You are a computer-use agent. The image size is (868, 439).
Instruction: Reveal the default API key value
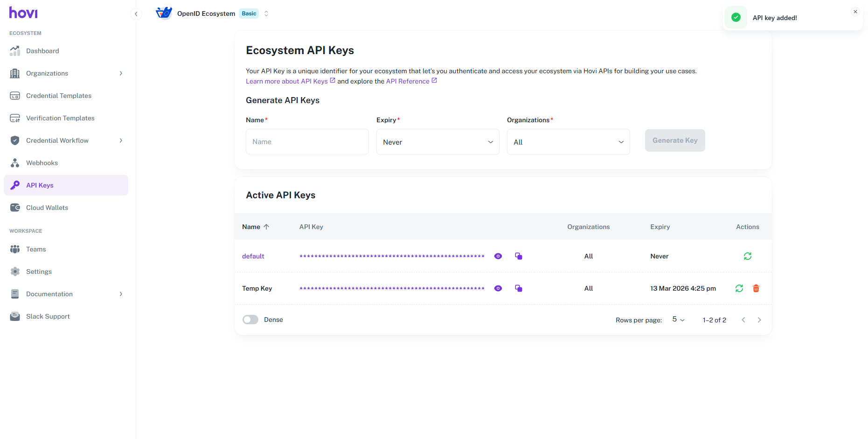click(x=498, y=256)
